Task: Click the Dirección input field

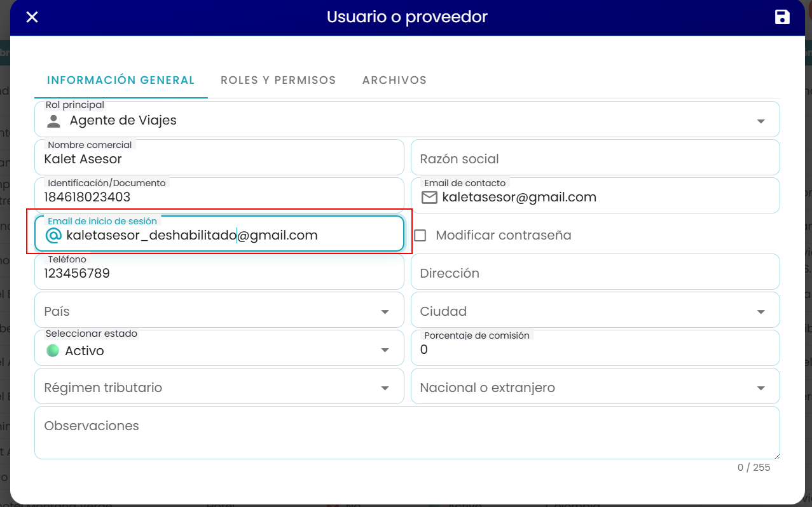Action: [x=595, y=272]
